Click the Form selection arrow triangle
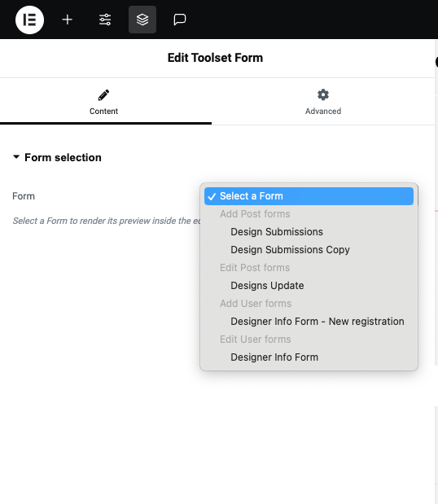The width and height of the screenshot is (438, 504). (x=16, y=157)
